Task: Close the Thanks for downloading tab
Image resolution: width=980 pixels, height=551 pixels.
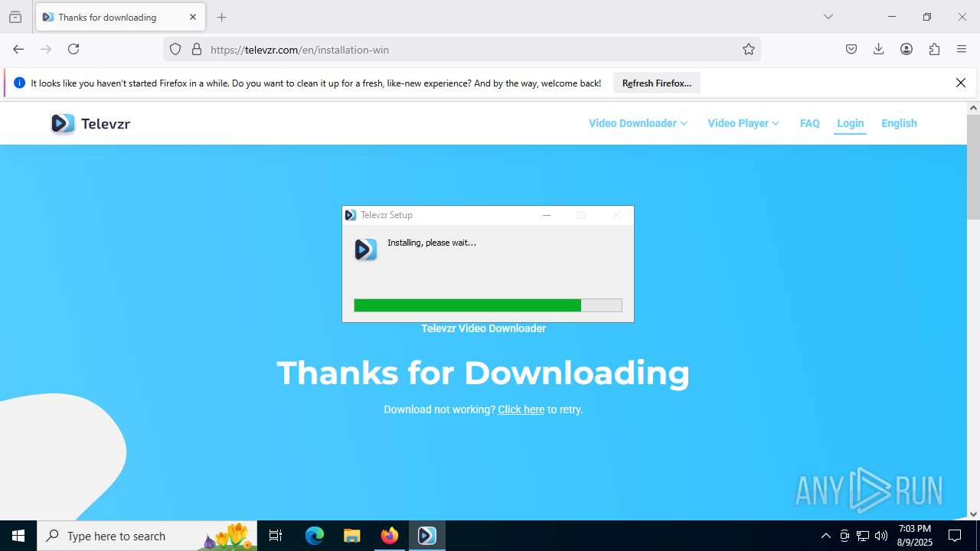Action: 193,17
